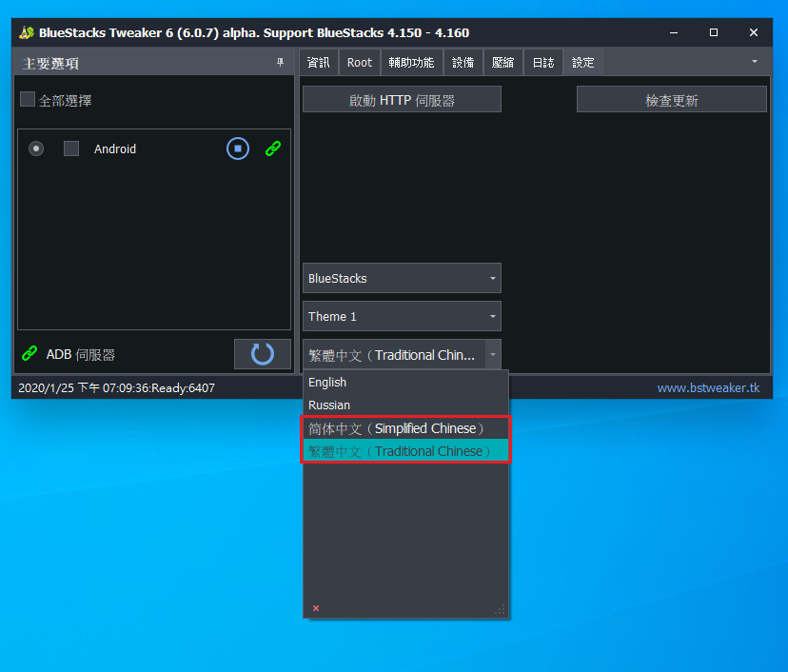Refresh ADB server with circular arrow button
This screenshot has height=672, width=788.
point(263,354)
